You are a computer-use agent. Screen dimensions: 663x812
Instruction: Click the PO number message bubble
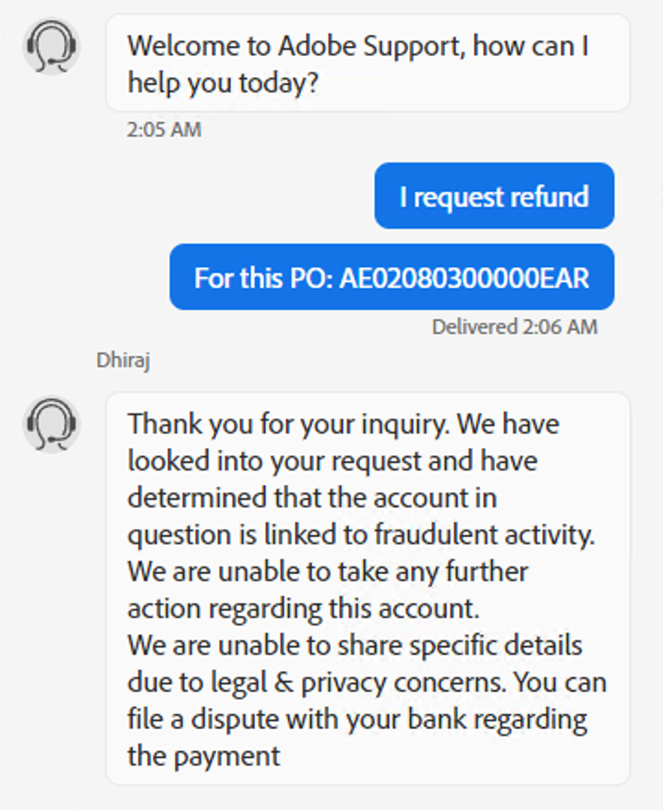tap(392, 277)
